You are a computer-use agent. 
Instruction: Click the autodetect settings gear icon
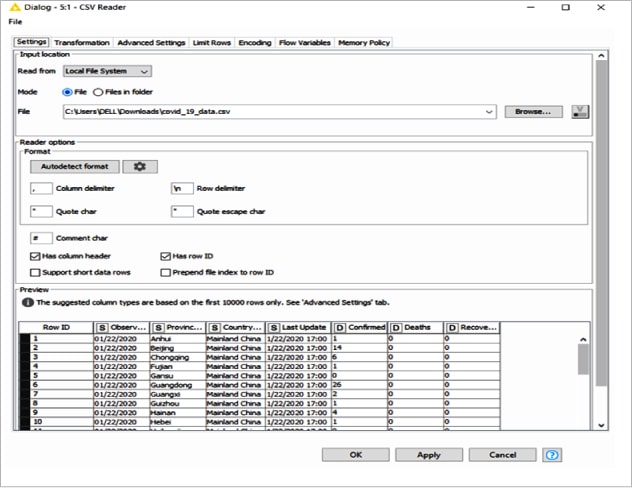click(141, 166)
